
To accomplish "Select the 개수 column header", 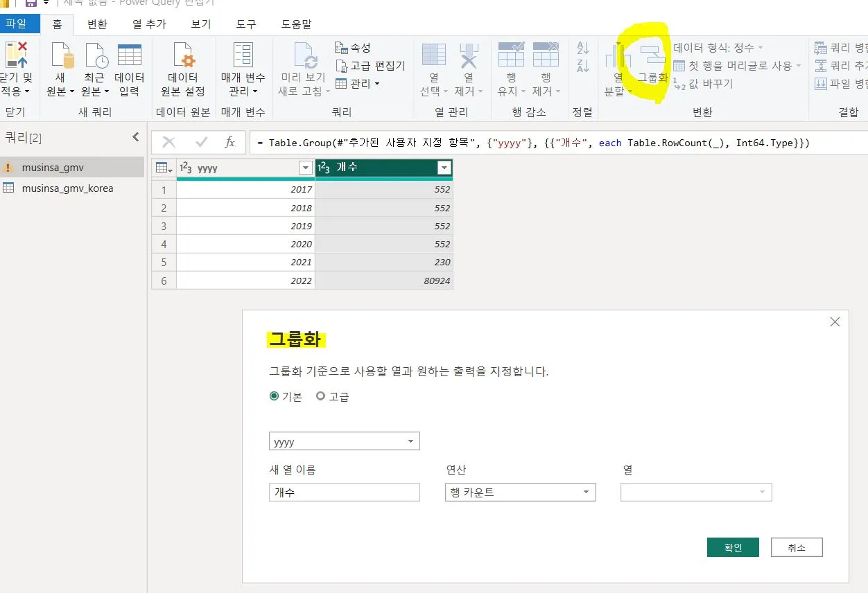I will tap(383, 168).
